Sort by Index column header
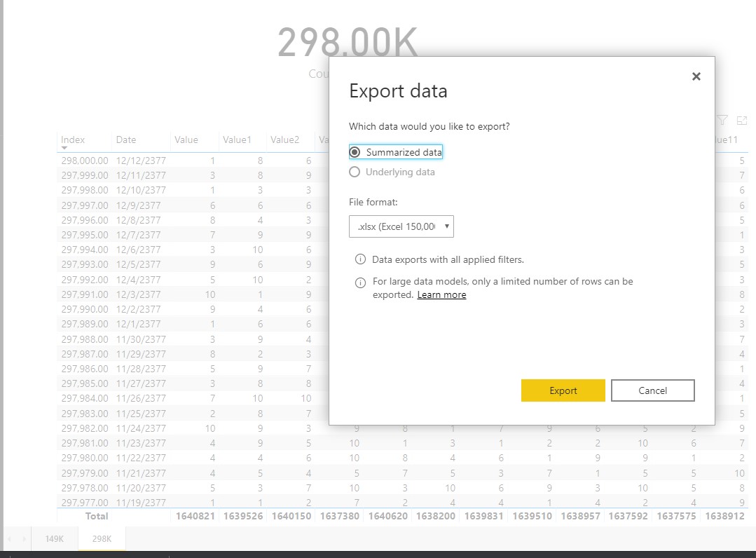This screenshot has width=756, height=558. (x=73, y=139)
